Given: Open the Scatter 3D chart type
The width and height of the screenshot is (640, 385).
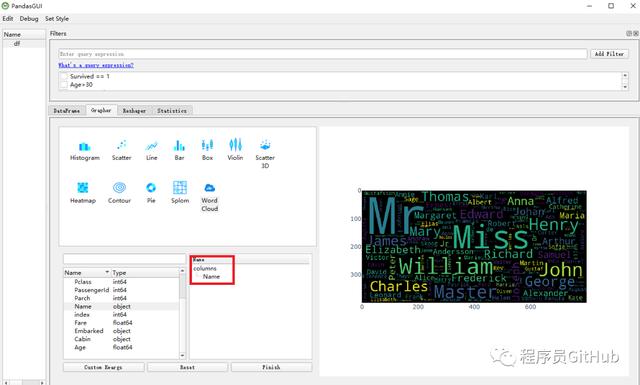Looking at the screenshot, I should point(265,145).
